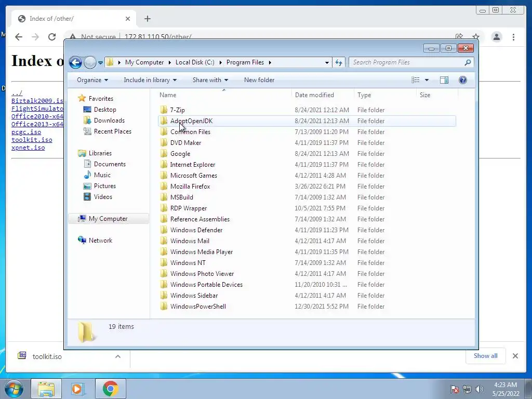This screenshot has height=399, width=532.
Task: Click Local Disk (C:) in breadcrumb
Action: (x=195, y=62)
